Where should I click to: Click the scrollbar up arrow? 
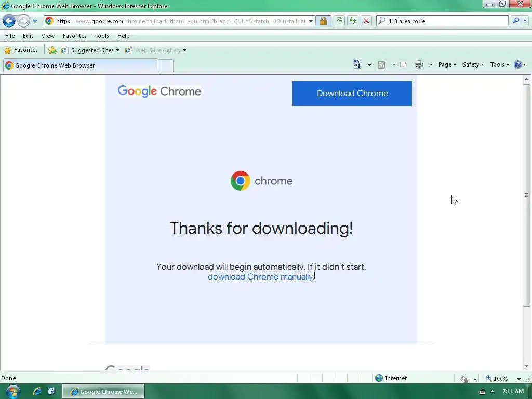pyautogui.click(x=526, y=79)
